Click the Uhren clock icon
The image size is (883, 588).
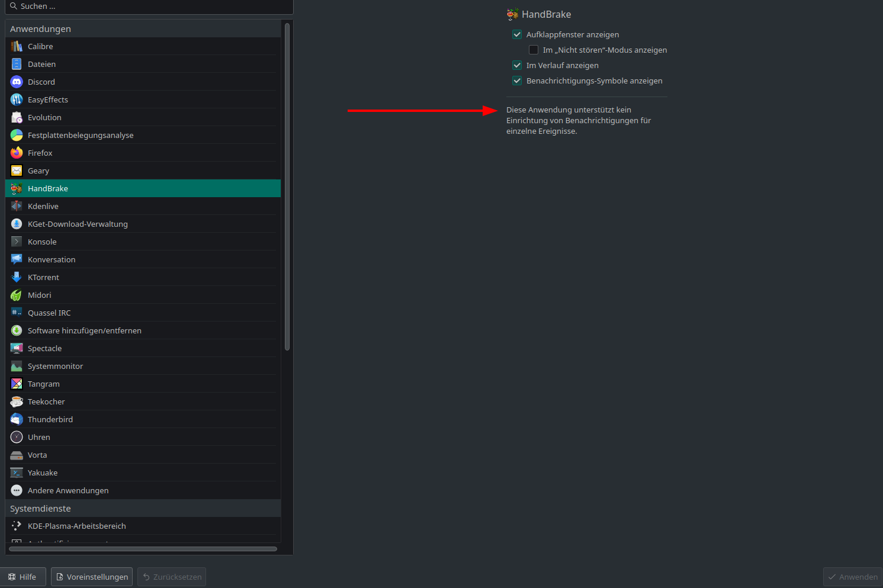pos(17,437)
